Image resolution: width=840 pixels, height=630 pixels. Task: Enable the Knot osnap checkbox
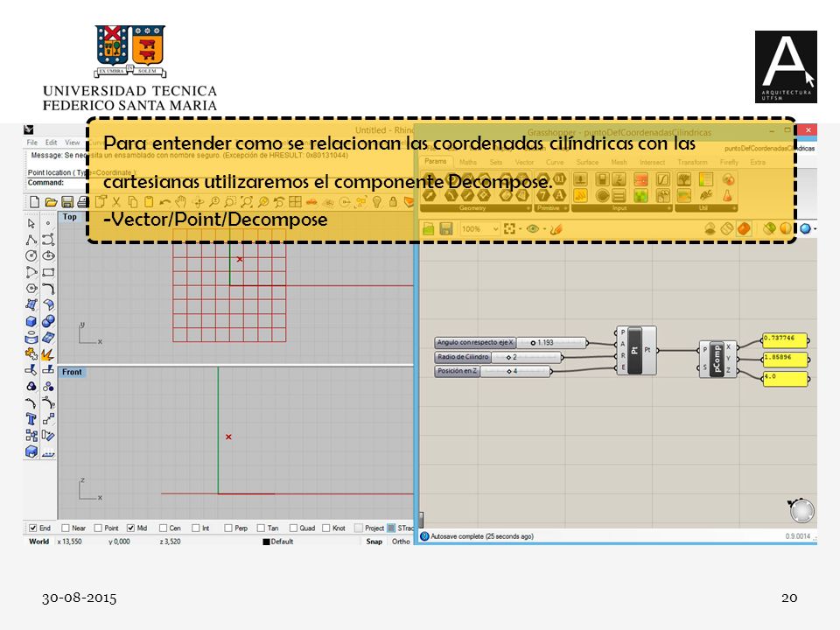coord(325,528)
